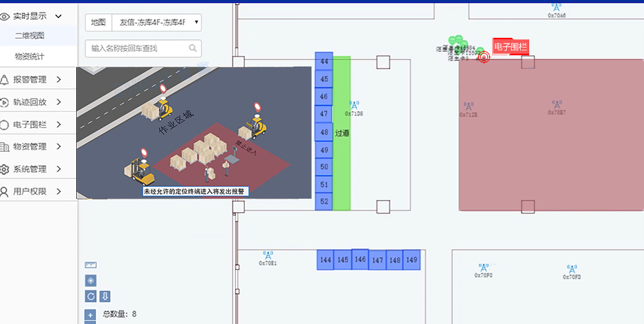Click the name search input field
The width and height of the screenshot is (644, 324).
pos(138,48)
